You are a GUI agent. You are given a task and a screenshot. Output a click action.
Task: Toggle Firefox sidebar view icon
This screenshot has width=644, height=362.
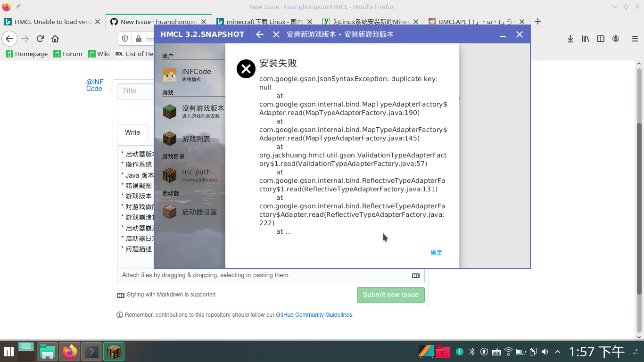coord(601,39)
